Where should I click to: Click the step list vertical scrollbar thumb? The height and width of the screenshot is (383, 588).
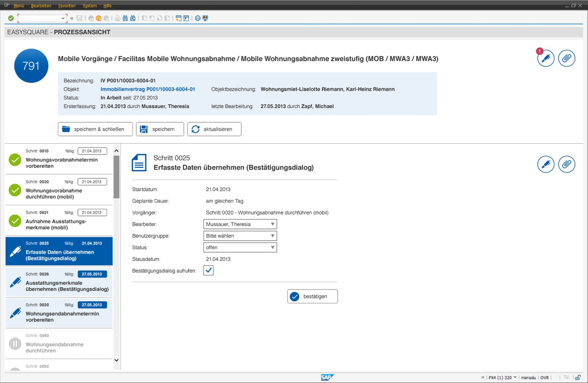(x=117, y=176)
